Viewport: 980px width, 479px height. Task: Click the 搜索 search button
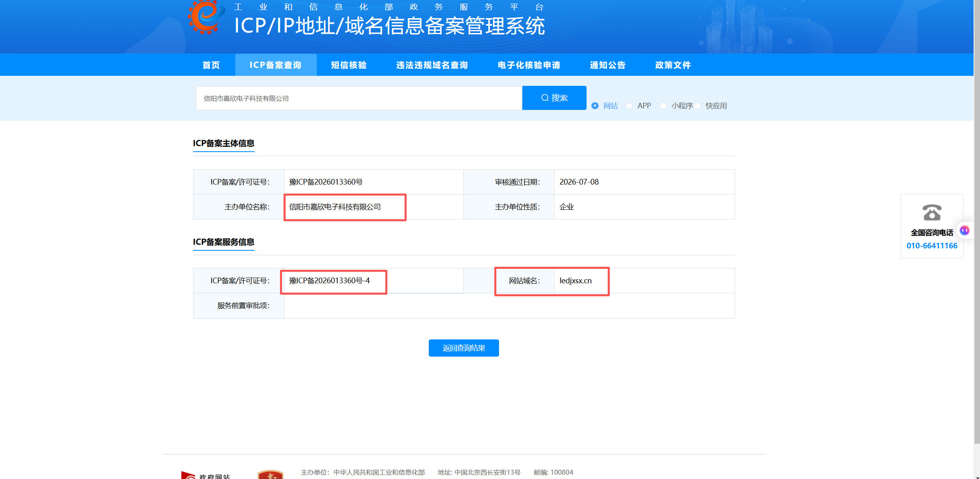click(x=554, y=98)
